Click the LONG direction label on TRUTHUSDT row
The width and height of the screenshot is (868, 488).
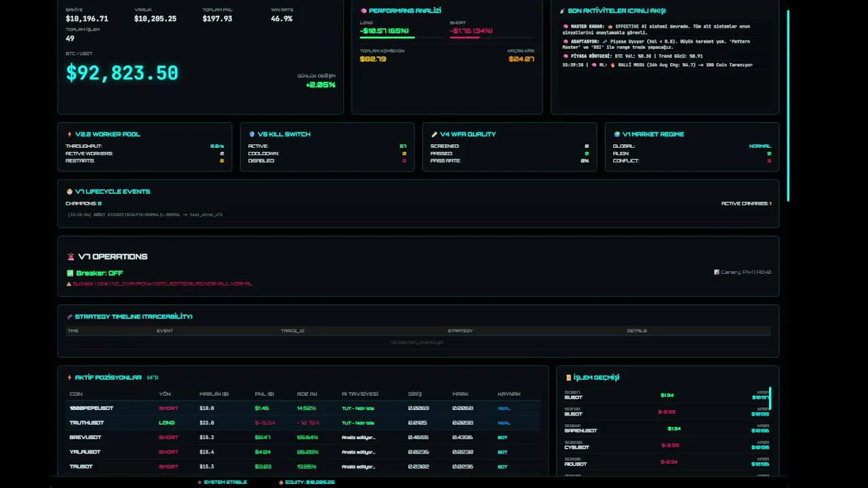[x=167, y=422]
